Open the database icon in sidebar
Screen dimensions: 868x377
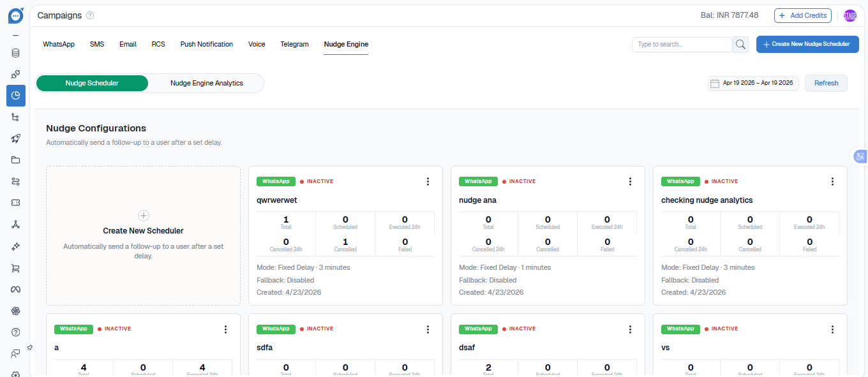[16, 53]
